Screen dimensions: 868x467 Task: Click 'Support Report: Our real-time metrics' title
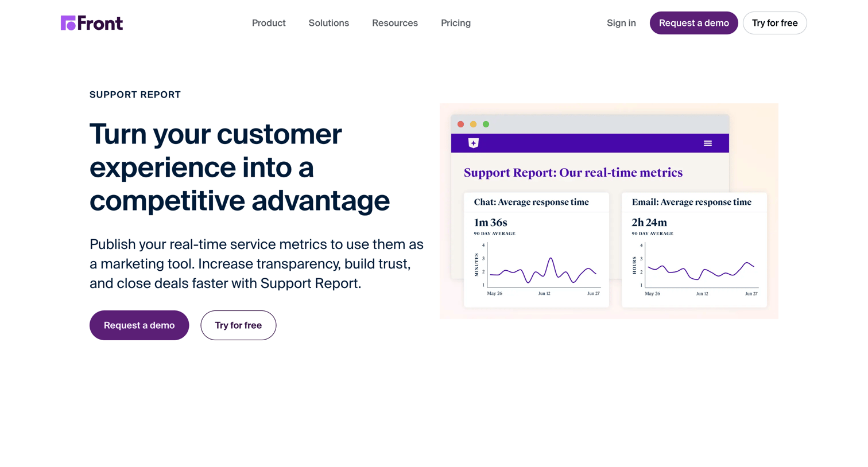tap(573, 173)
